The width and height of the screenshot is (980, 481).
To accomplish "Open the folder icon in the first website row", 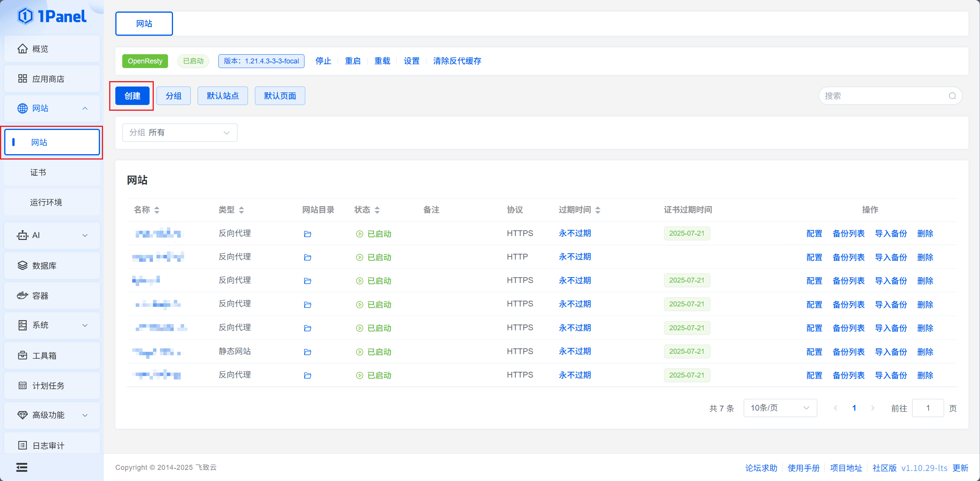I will point(308,234).
